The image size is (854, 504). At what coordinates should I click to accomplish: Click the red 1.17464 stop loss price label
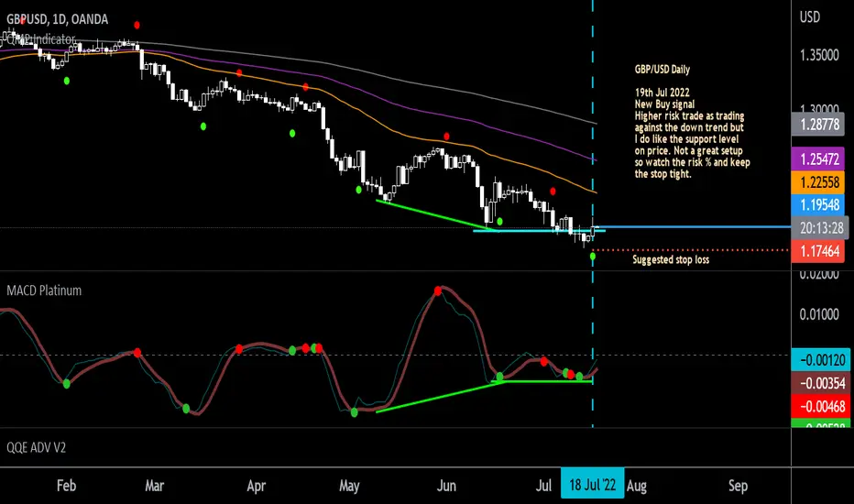[x=818, y=251]
